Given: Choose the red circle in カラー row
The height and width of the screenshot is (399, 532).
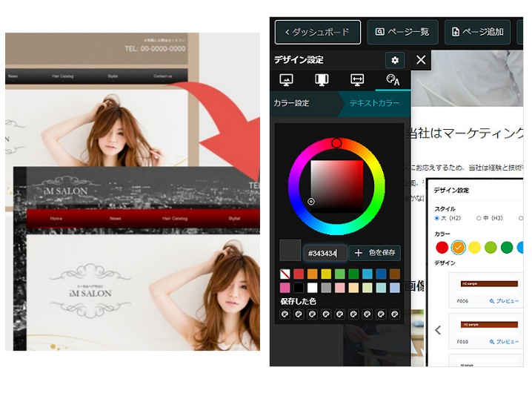Looking at the screenshot, I should tap(442, 248).
